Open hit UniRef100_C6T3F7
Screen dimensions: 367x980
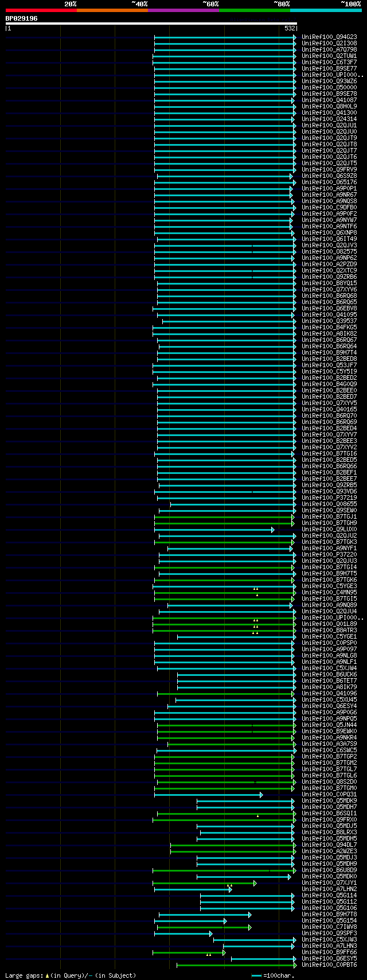click(x=329, y=62)
